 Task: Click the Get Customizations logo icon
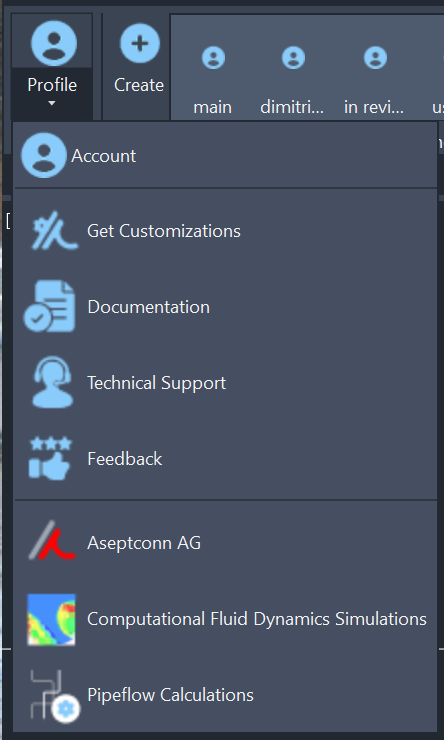click(x=54, y=230)
